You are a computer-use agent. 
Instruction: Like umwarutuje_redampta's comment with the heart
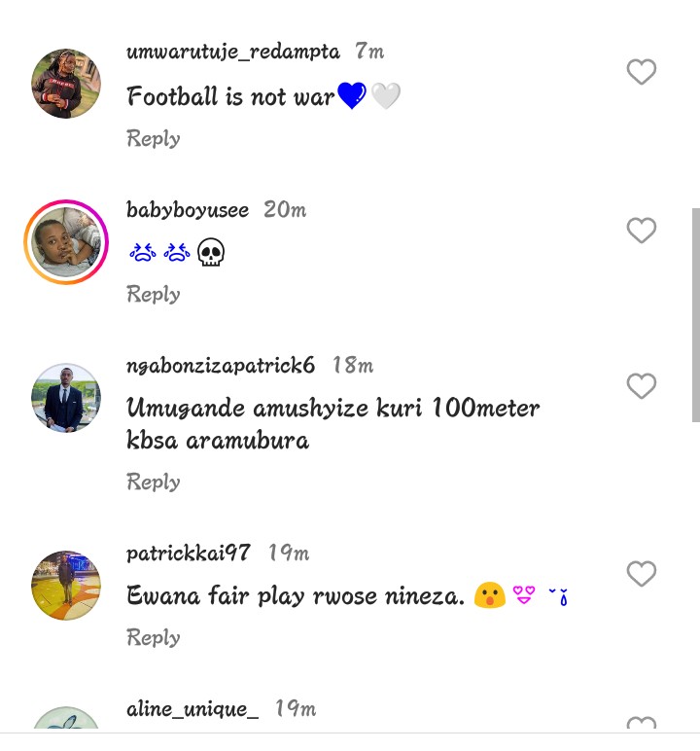[x=641, y=72]
